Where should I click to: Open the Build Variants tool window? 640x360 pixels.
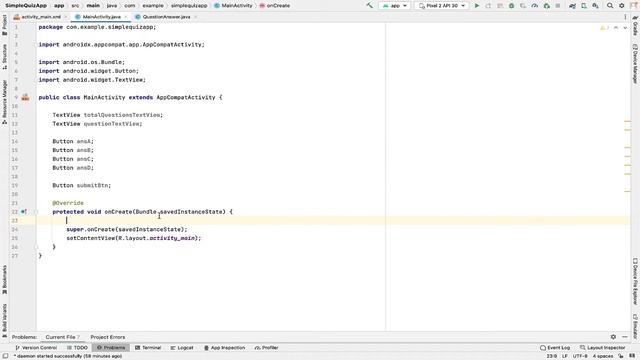tap(4, 320)
